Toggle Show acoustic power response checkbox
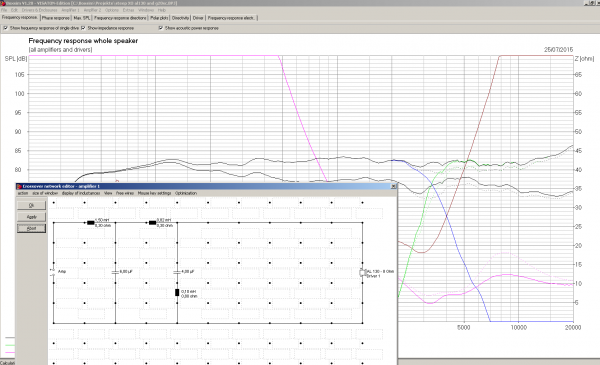The width and height of the screenshot is (600, 365). pos(161,28)
